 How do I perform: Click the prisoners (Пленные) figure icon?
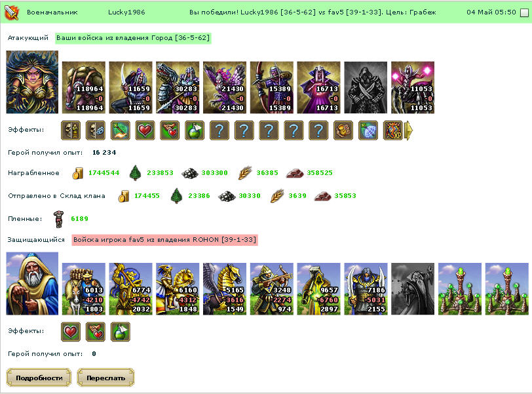(59, 219)
